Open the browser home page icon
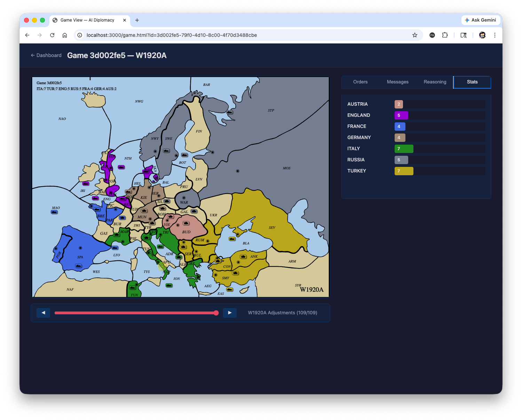This screenshot has height=420, width=522. point(65,35)
